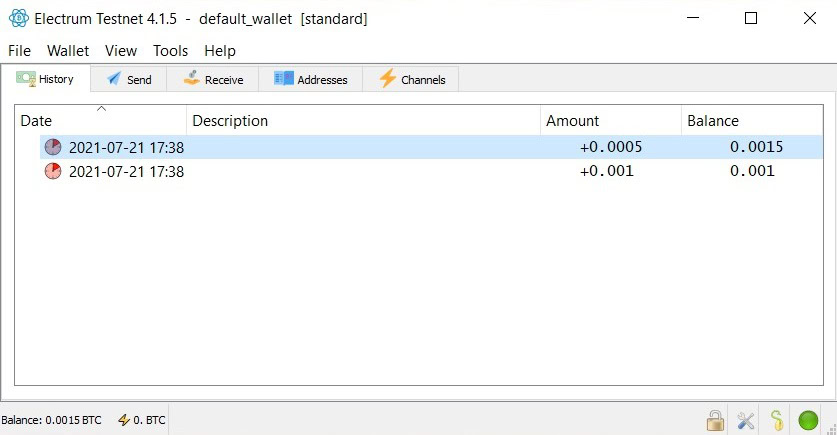Screen dimensions: 837x435
Task: Sort by the Amount column header
Action: [611, 121]
